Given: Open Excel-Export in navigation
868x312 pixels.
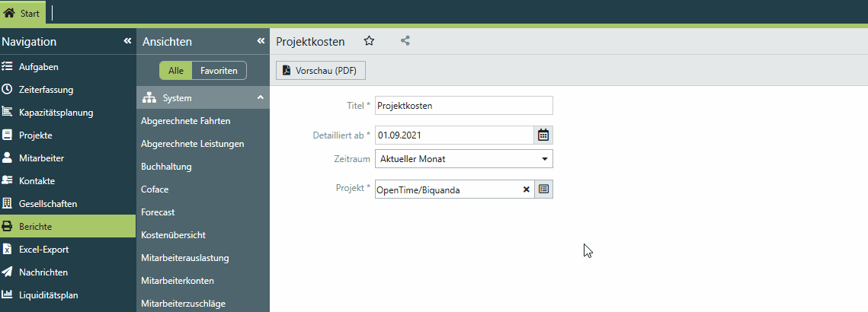Looking at the screenshot, I should (x=44, y=250).
